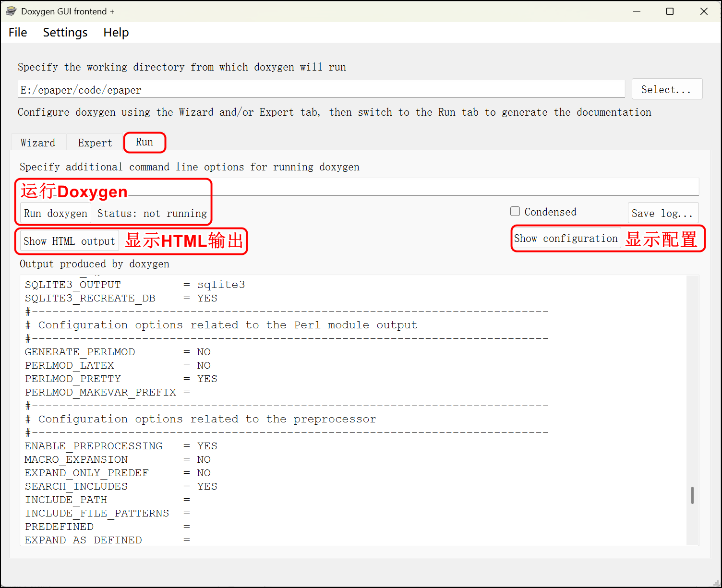
Task: Click the Show configuration button
Action: point(566,238)
